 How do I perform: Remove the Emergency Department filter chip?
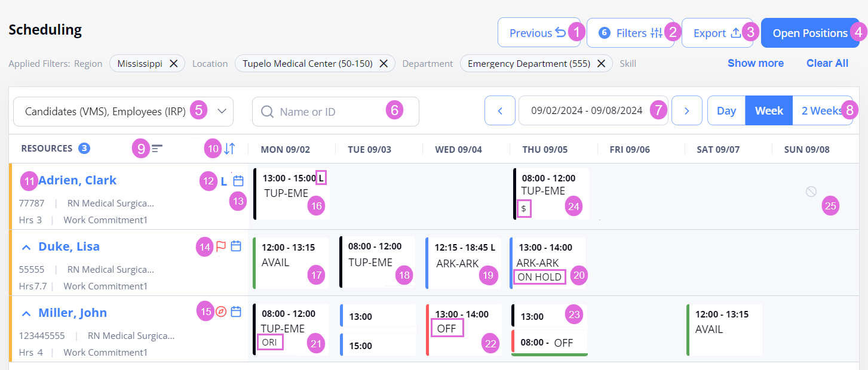[601, 63]
